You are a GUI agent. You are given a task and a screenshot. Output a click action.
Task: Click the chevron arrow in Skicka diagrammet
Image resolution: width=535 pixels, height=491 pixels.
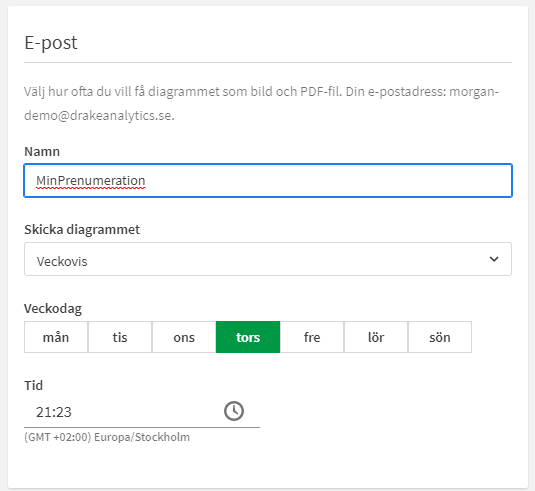pos(494,259)
